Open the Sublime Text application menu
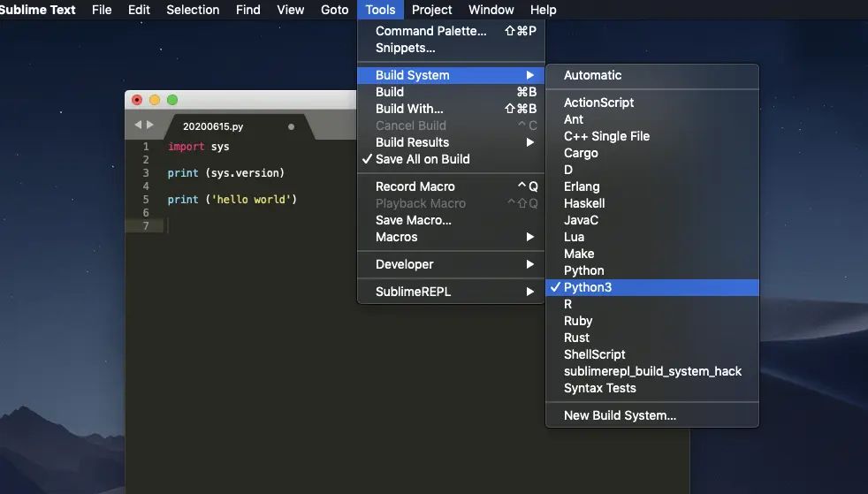 coord(38,10)
